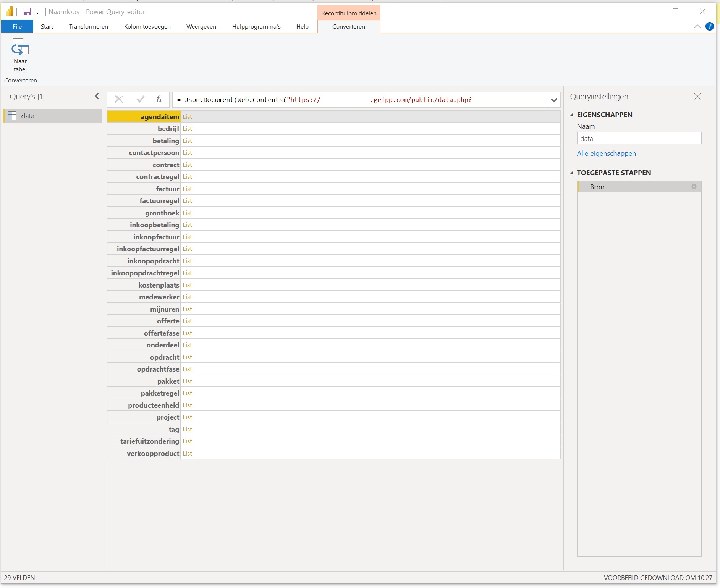Maximize the Power Query editor window
Viewport: 720px width, 588px height.
(675, 11)
